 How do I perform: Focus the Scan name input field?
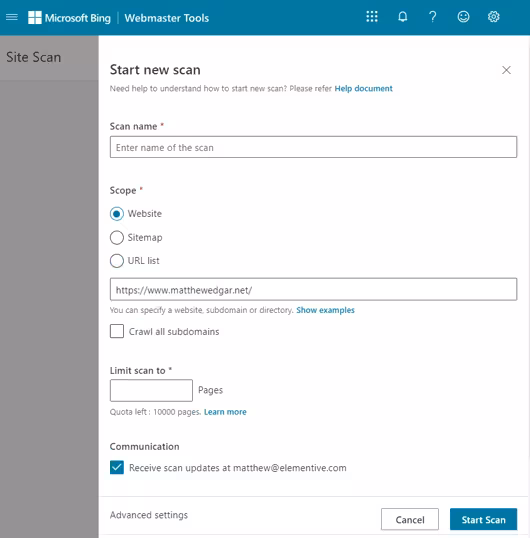pos(313,147)
